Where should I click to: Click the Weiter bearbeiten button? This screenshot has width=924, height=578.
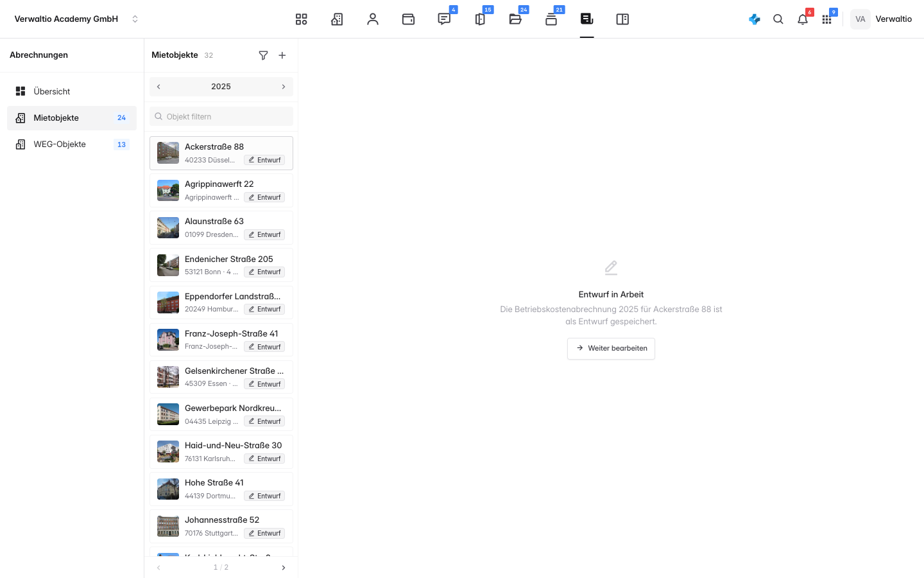(x=611, y=349)
